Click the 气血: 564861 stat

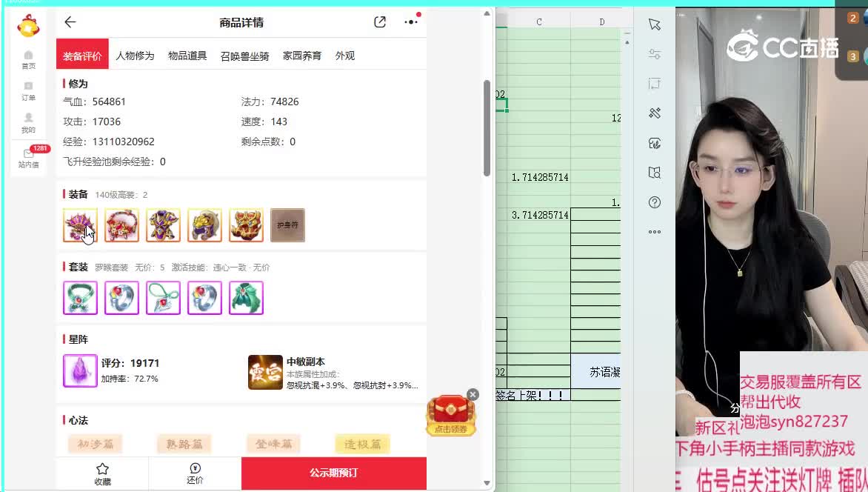click(x=94, y=102)
